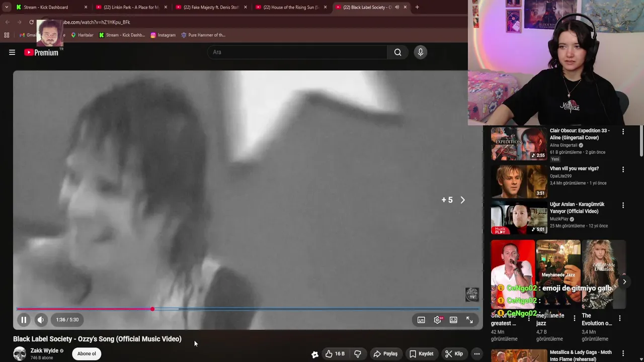
Task: Click Uğur Arslan - Karagümrük Yanıyor title
Action: 577,208
